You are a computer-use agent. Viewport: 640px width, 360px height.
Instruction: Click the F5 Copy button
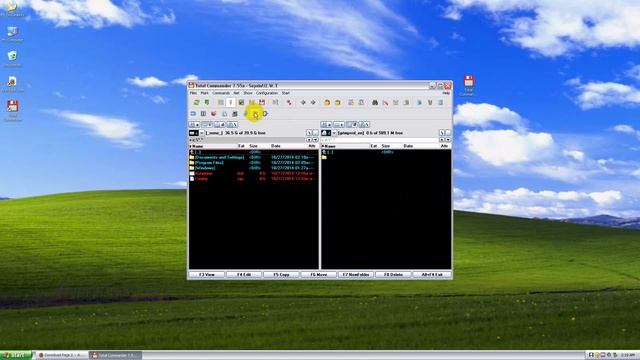tap(281, 275)
